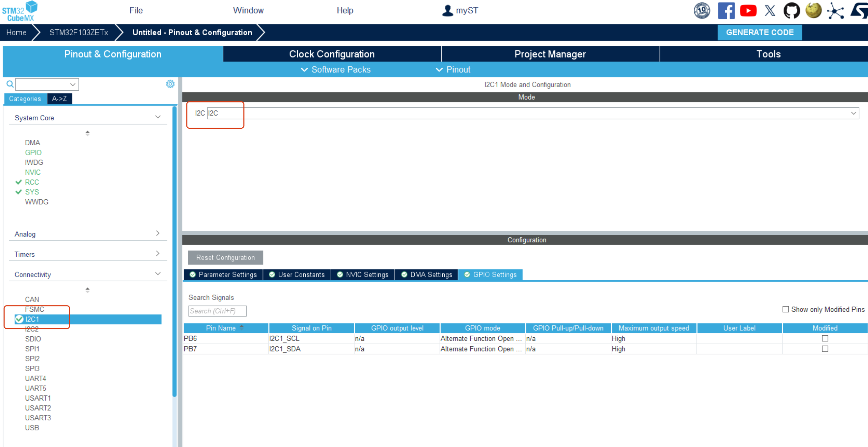Check the Modified box for PB7
Screen dimensions: 868x447
pos(825,349)
